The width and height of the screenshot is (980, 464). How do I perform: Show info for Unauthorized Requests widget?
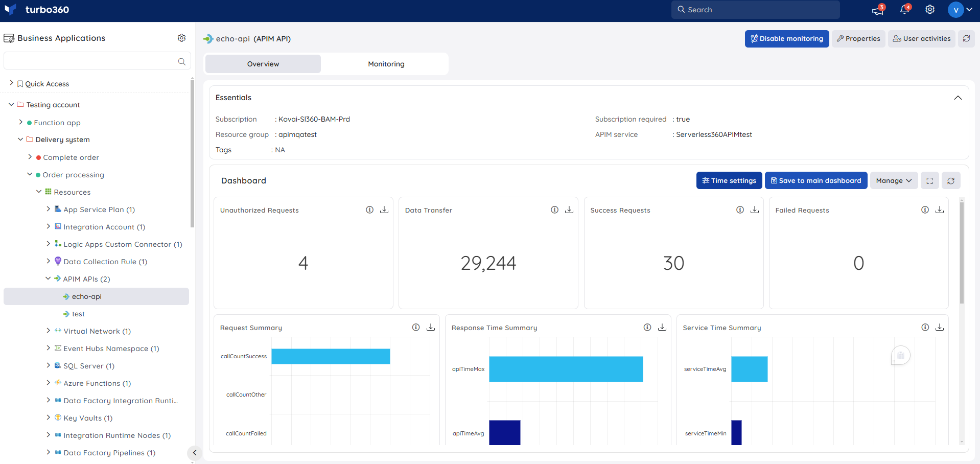click(369, 210)
